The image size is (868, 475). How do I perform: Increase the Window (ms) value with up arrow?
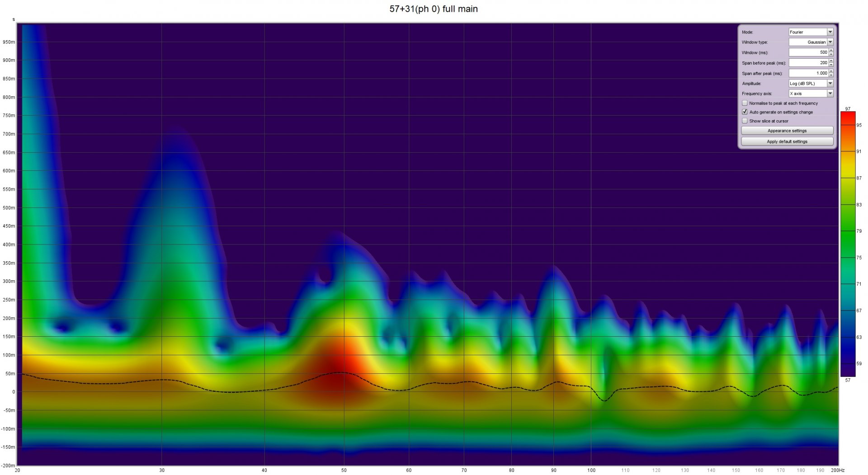pos(831,51)
